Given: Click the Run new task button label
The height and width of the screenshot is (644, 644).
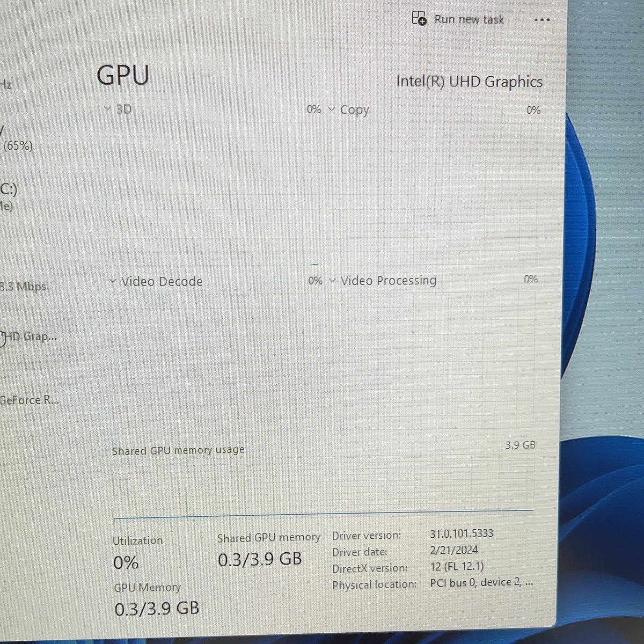Looking at the screenshot, I should [x=469, y=19].
